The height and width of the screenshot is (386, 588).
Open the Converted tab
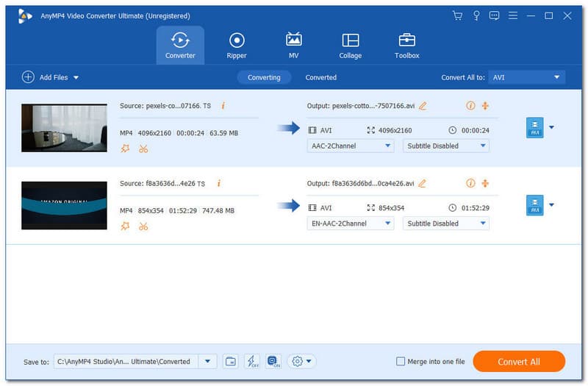321,77
